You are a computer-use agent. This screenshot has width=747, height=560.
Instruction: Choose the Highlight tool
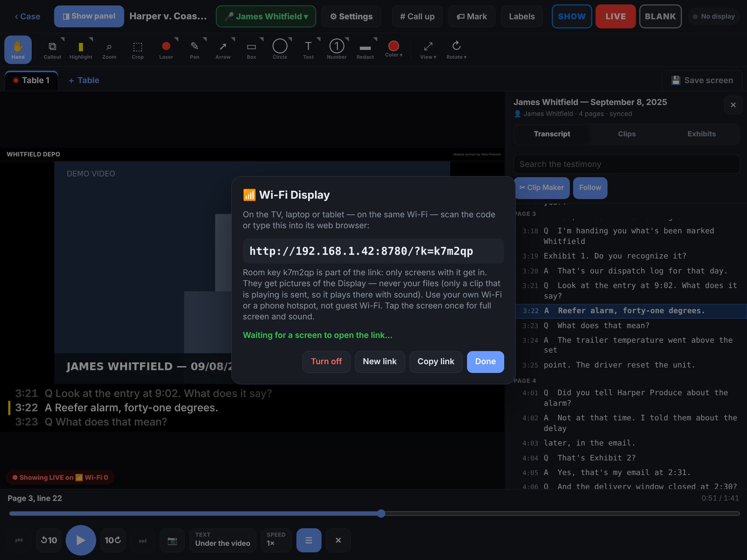tap(81, 50)
